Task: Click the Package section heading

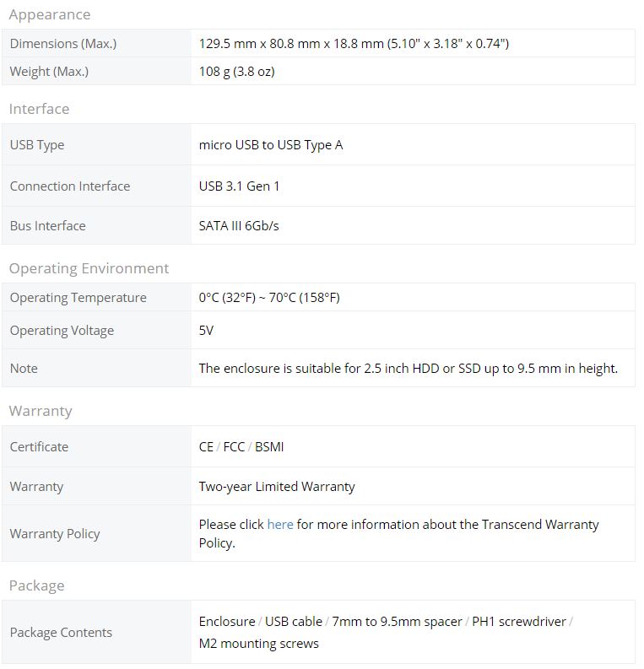Action: pyautogui.click(x=36, y=585)
